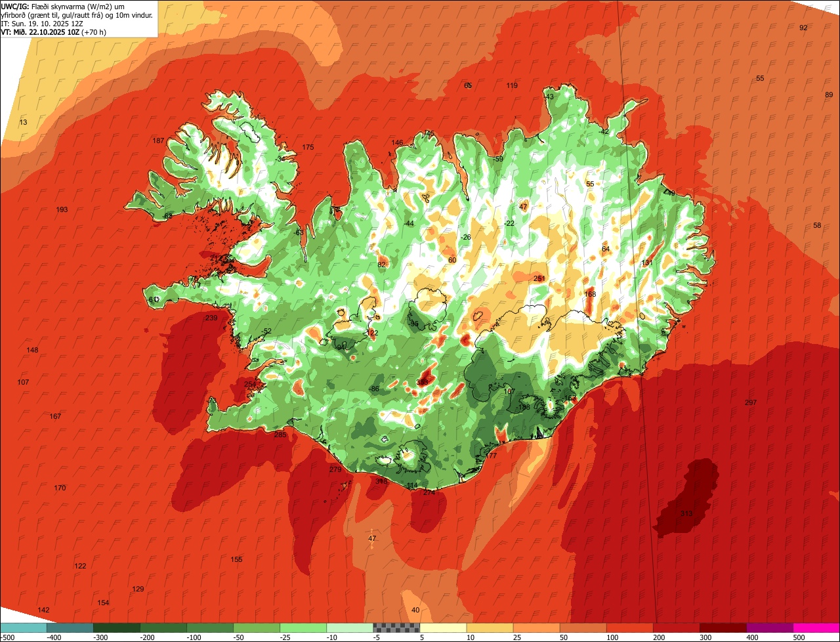Pick the pale mint -10 to -5 legend swatch
This screenshot has width=840, height=642.
pyautogui.click(x=350, y=628)
